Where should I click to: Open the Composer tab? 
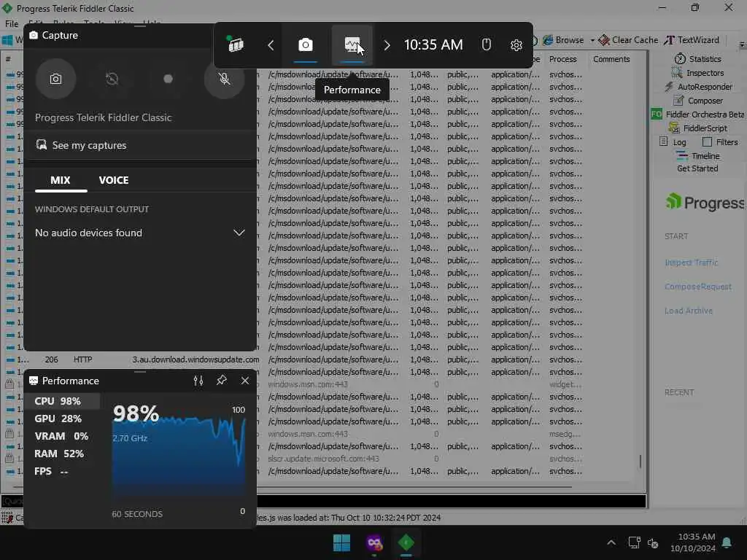[698, 101]
